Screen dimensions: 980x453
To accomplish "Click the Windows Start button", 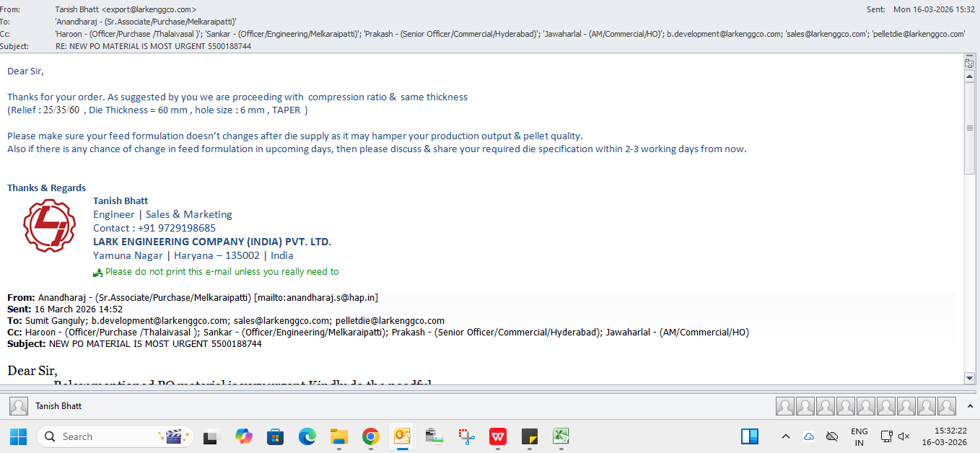I will 18,436.
